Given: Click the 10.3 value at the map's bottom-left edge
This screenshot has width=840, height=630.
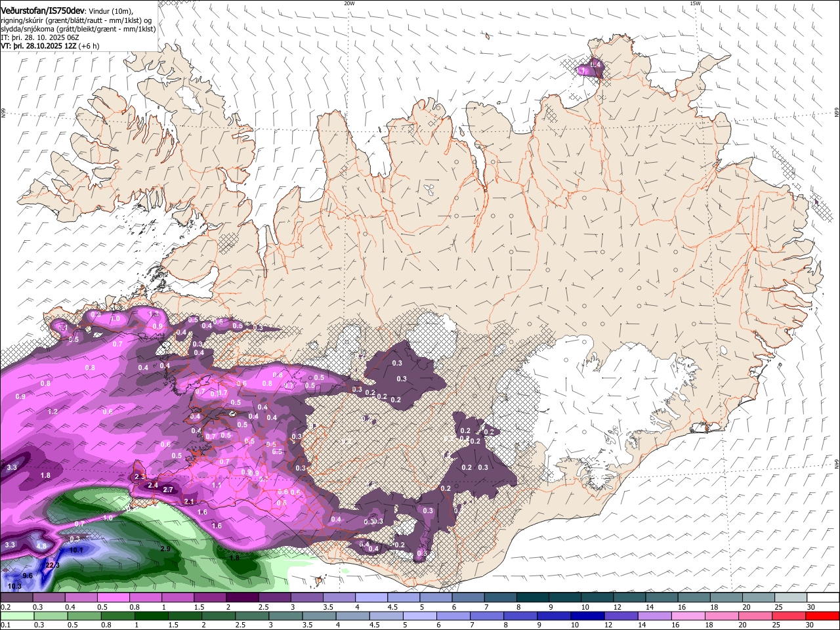Looking at the screenshot, I should pyautogui.click(x=14, y=586).
